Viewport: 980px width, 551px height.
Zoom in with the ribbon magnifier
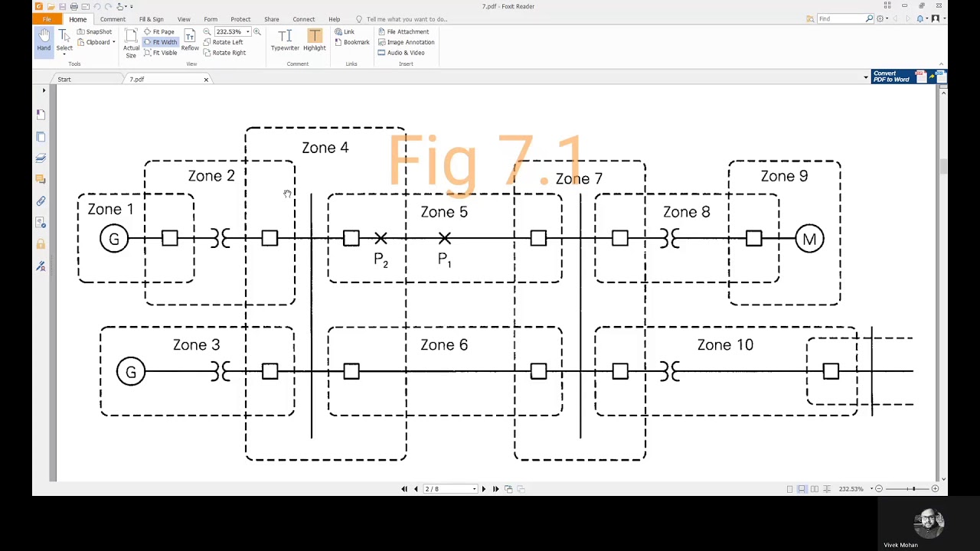(257, 32)
